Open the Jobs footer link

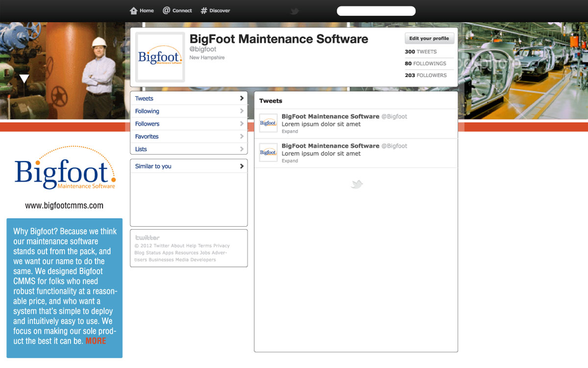point(205,253)
